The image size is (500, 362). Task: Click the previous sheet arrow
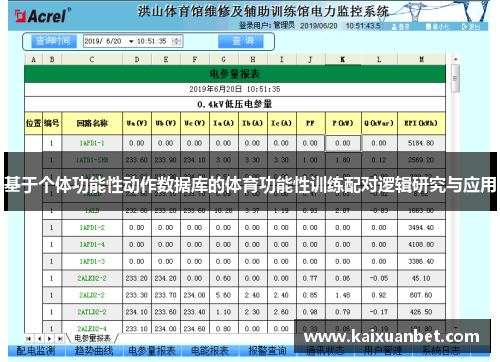tap(39, 339)
